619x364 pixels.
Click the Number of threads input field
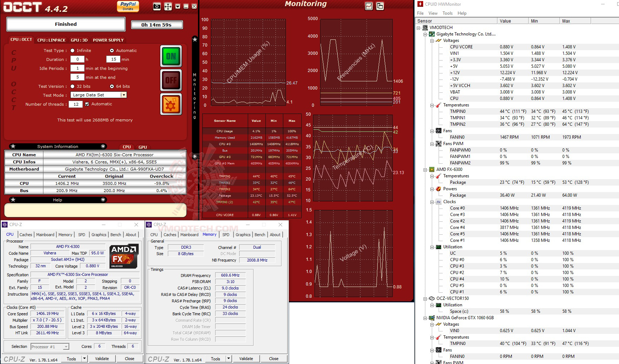tap(76, 104)
